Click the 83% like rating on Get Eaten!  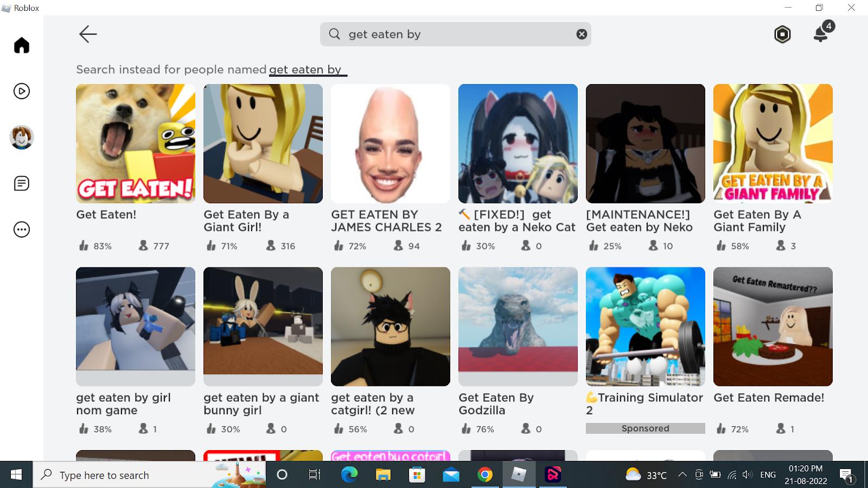(95, 246)
